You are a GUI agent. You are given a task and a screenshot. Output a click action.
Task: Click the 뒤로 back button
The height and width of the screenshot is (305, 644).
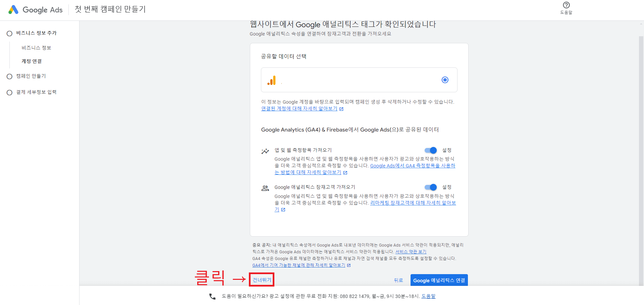pyautogui.click(x=398, y=280)
